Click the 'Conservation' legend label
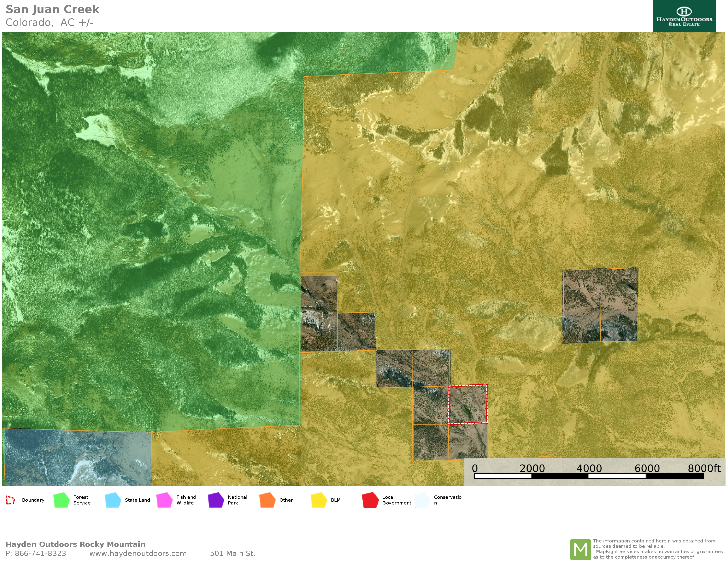Viewport: 728px width, 563px height. pos(448,500)
